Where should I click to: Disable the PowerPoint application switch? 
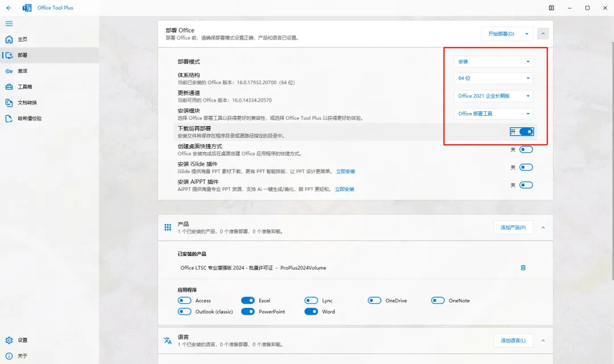coord(248,312)
